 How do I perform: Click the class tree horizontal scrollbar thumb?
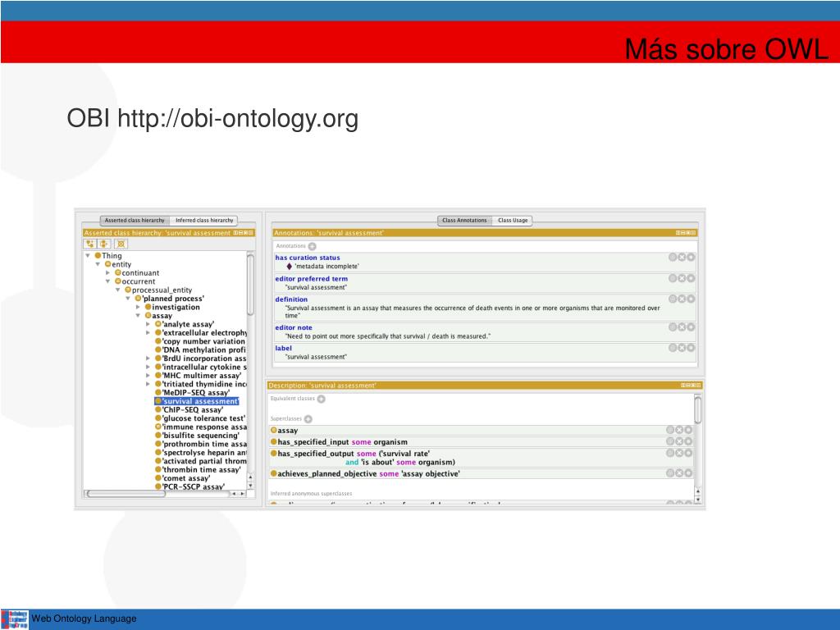126,494
